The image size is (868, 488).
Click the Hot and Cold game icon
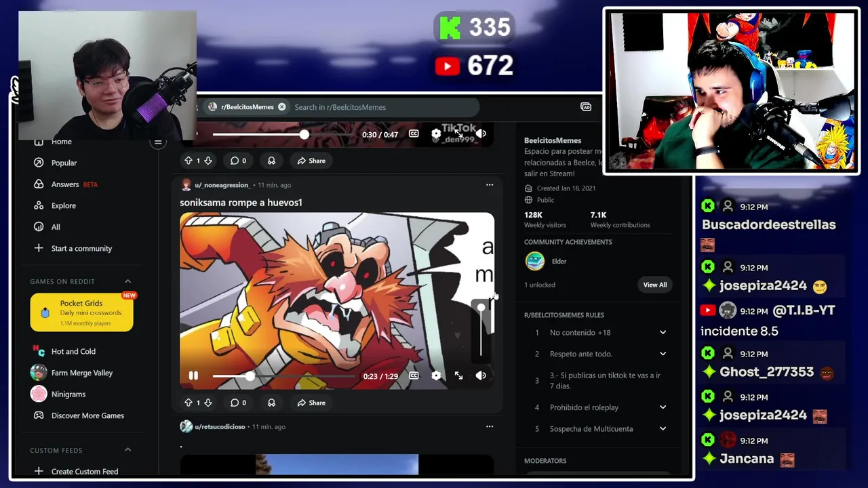[x=39, y=351]
